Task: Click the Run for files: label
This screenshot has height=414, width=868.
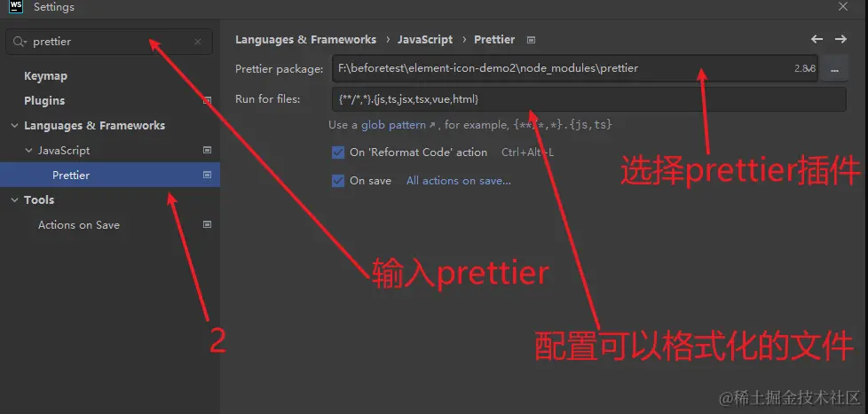Action: (267, 99)
